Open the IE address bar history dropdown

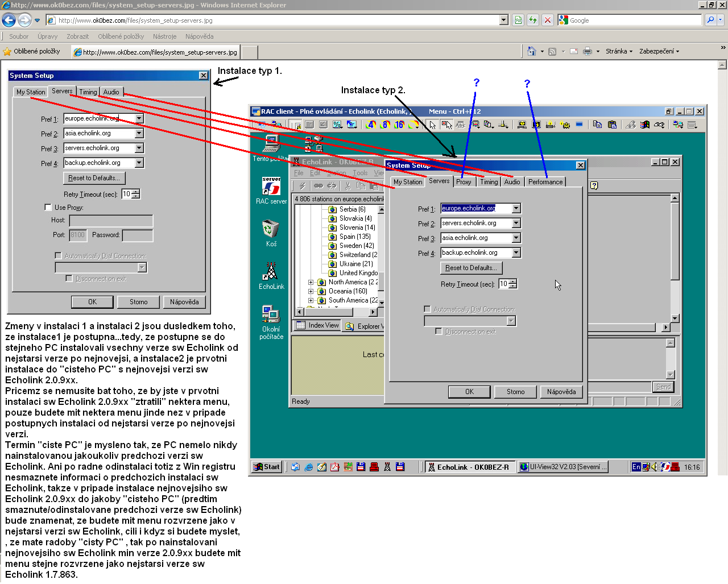[x=503, y=20]
